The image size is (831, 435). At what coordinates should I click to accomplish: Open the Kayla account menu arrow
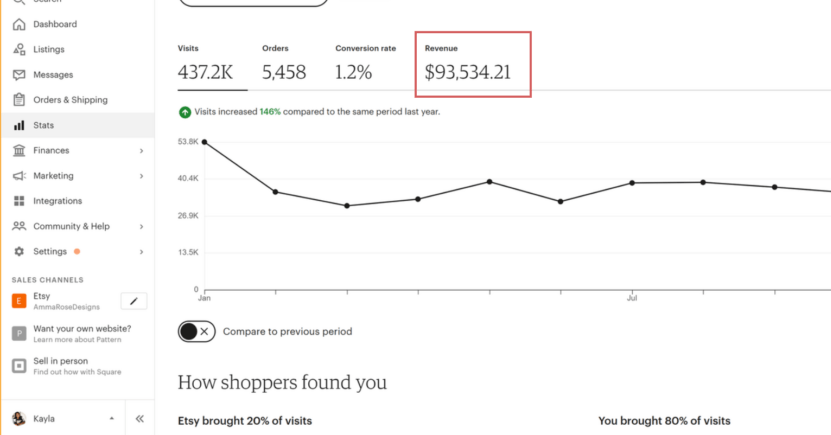[112, 419]
